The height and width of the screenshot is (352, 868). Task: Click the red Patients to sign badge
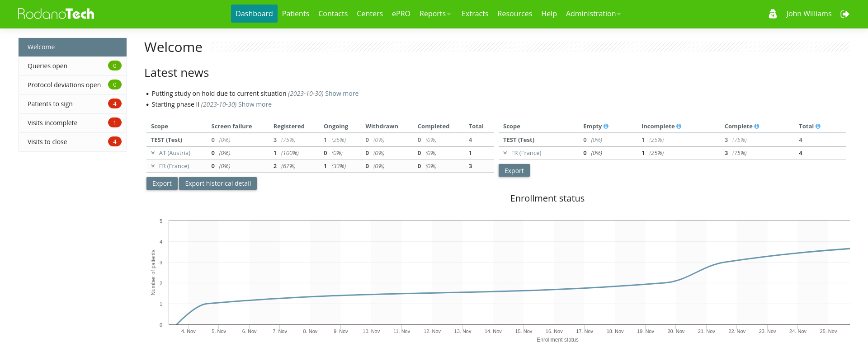(114, 104)
